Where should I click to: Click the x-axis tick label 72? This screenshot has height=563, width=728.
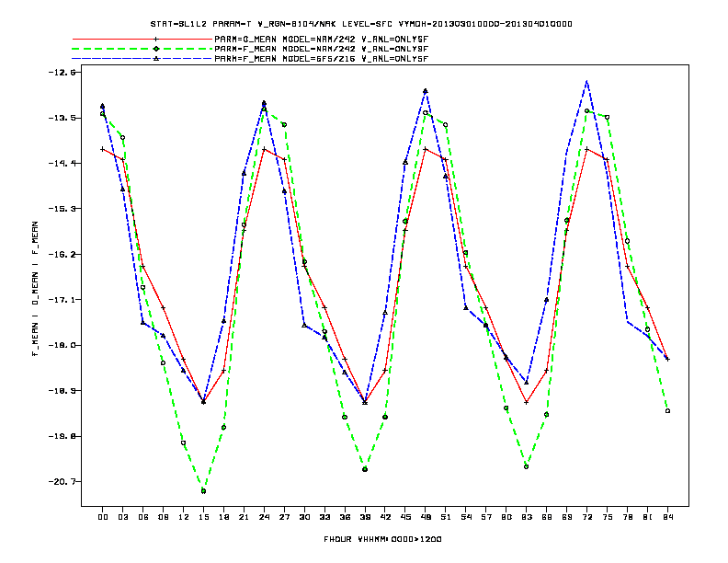click(x=587, y=517)
